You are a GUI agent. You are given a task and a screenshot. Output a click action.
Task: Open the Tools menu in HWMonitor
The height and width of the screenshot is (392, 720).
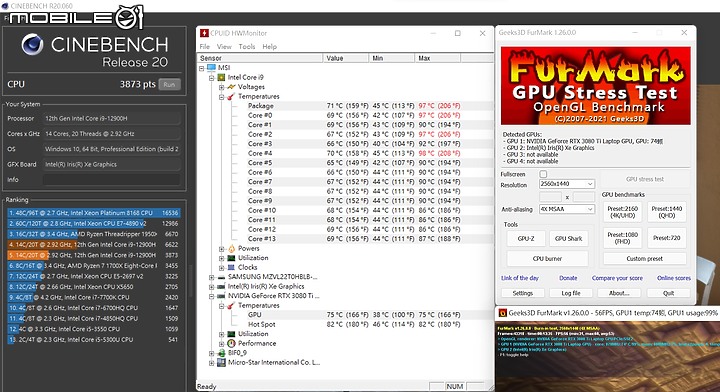click(x=247, y=46)
